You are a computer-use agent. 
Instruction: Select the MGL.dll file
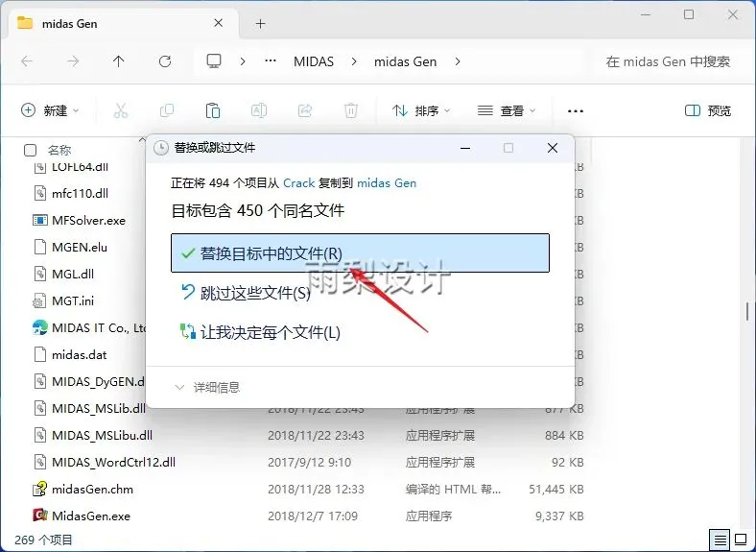(73, 274)
